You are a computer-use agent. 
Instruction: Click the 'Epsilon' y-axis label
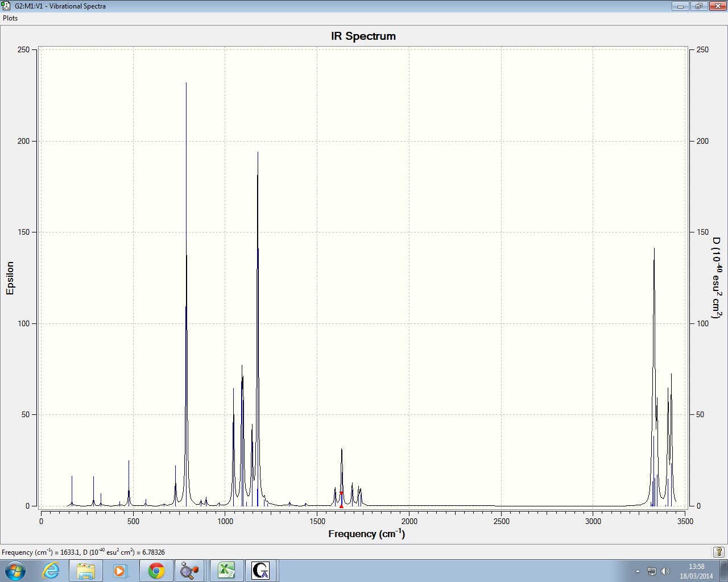pyautogui.click(x=10, y=278)
